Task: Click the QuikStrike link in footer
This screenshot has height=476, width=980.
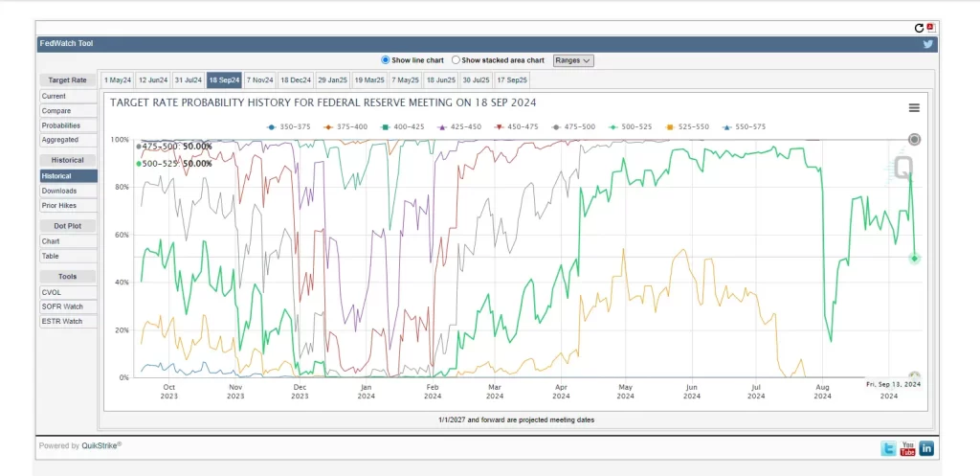Action: pyautogui.click(x=102, y=445)
